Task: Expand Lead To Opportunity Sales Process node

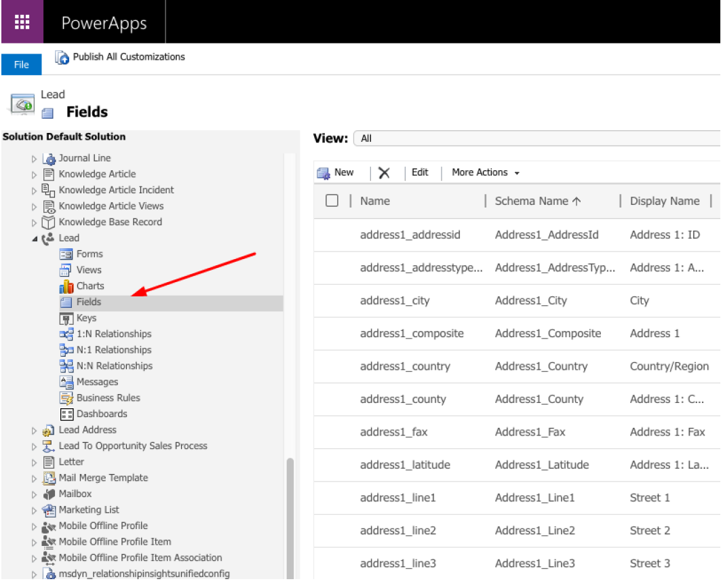Action: point(34,446)
